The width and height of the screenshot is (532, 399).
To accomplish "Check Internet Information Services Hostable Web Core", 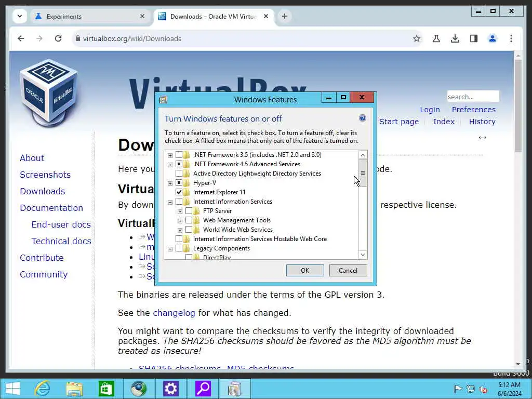I will click(179, 239).
